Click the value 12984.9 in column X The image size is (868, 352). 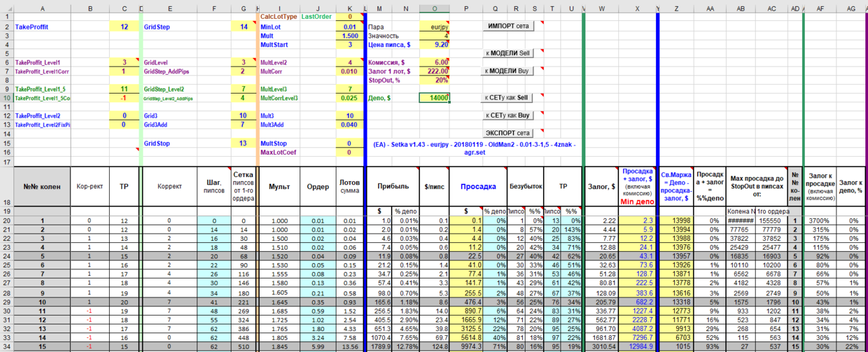pos(637,347)
